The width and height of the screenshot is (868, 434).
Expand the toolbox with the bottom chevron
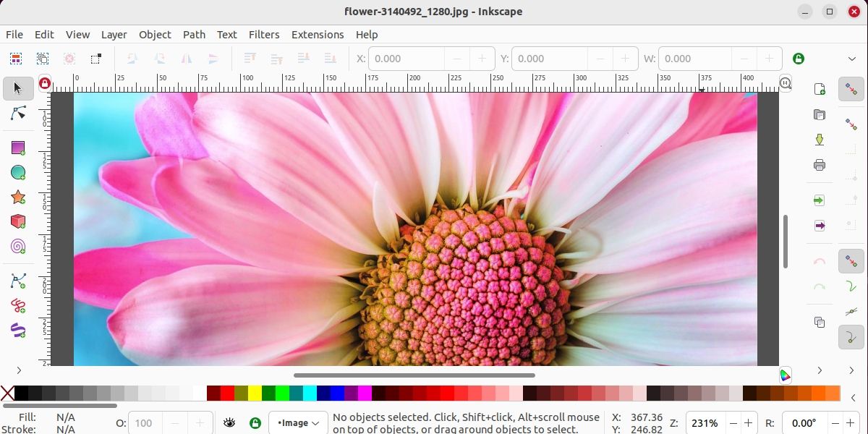click(x=20, y=370)
